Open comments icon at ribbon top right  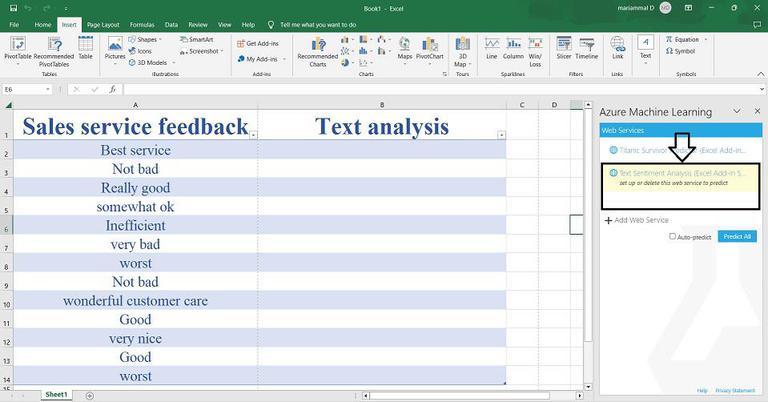(x=757, y=24)
